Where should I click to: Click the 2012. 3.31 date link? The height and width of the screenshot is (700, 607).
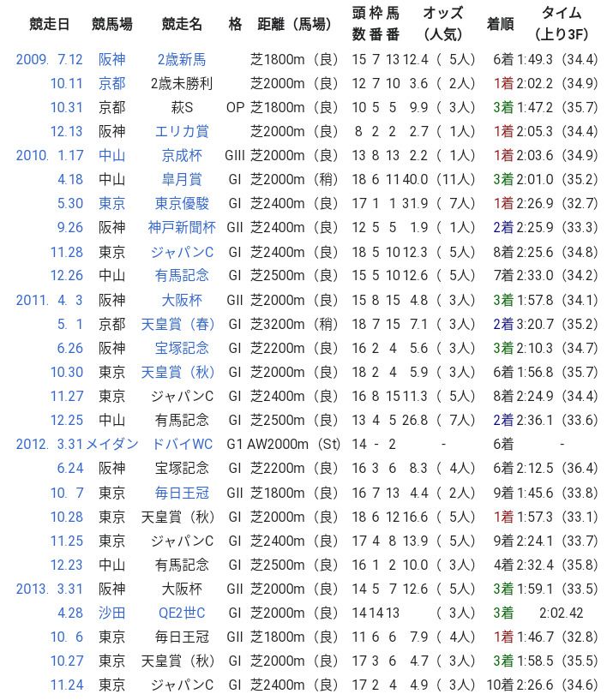point(49,444)
